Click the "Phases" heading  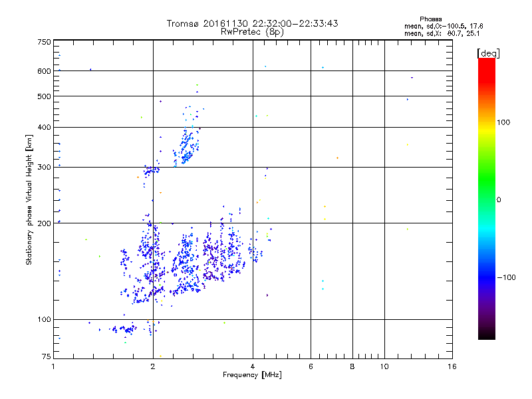pyautogui.click(x=430, y=19)
